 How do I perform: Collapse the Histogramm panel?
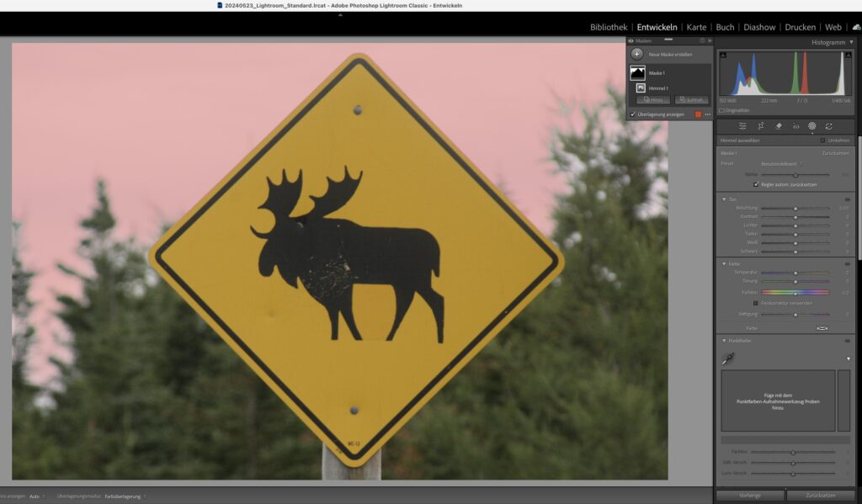850,42
